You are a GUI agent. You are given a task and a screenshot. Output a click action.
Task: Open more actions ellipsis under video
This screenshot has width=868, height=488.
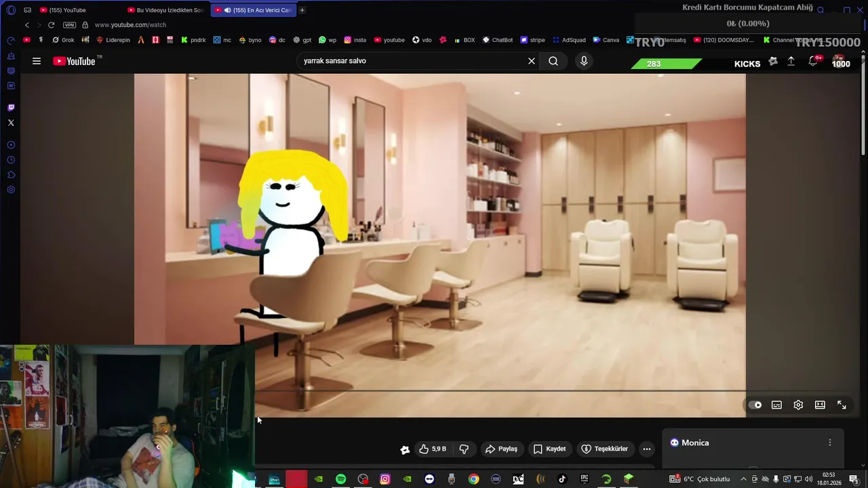pyautogui.click(x=647, y=449)
